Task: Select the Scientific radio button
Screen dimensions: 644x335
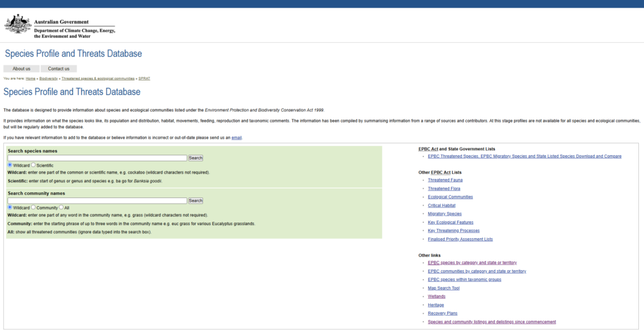Action: coord(34,165)
